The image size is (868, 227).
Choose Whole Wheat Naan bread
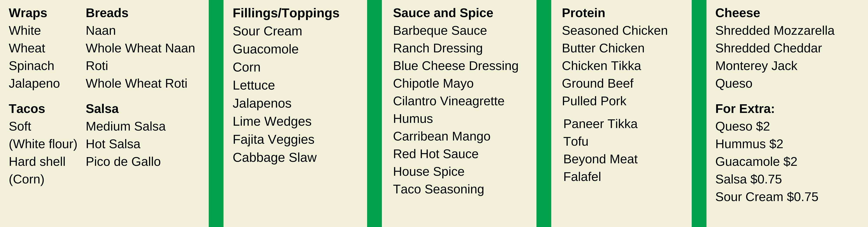point(140,49)
